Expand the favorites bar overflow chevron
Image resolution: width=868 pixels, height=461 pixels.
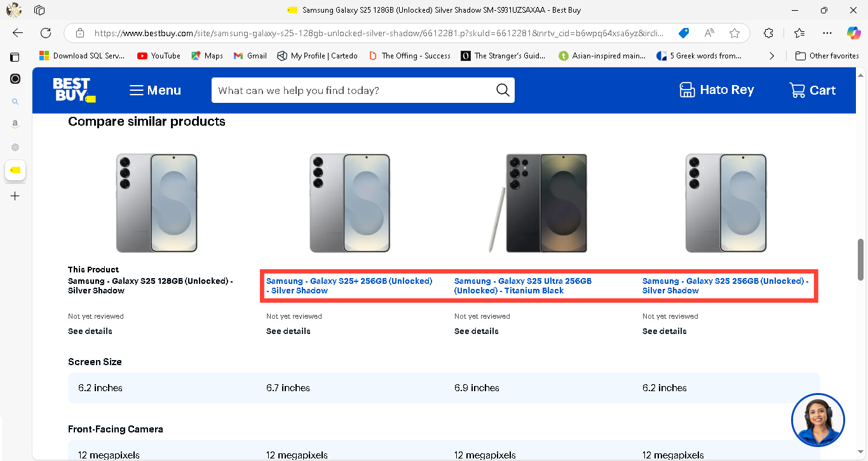771,56
